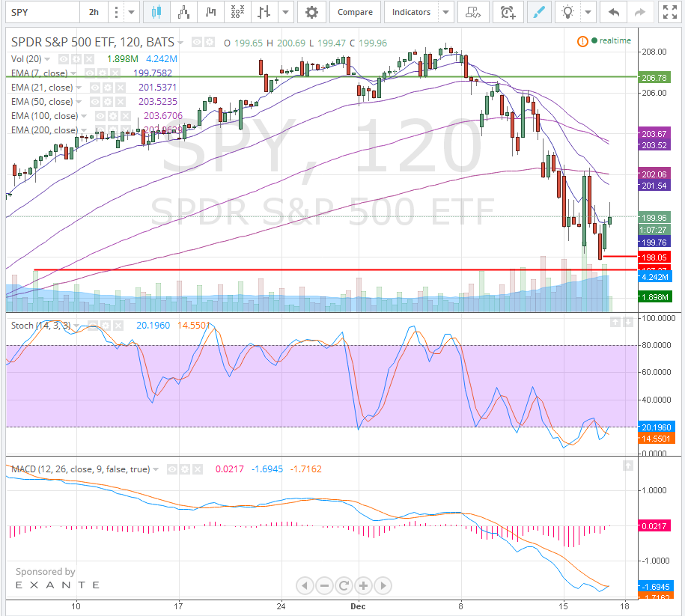Open the Vol (20) legend dropdown arrow
The image size is (685, 616).
click(x=47, y=59)
